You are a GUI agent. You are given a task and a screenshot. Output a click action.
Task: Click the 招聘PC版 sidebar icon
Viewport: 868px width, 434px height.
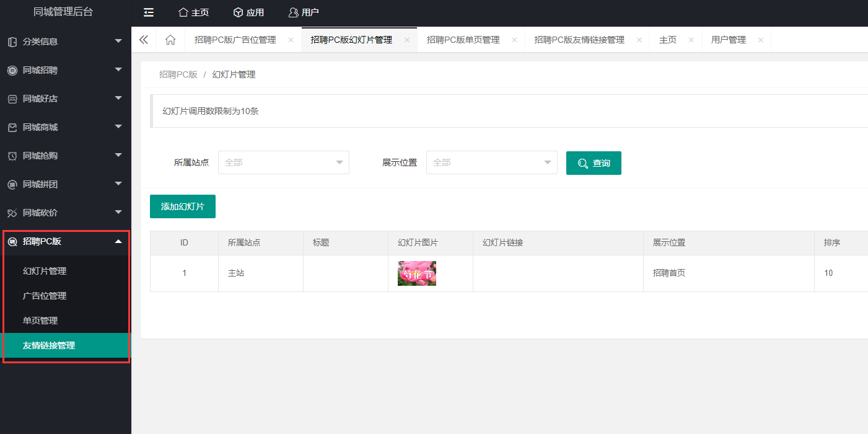point(12,242)
